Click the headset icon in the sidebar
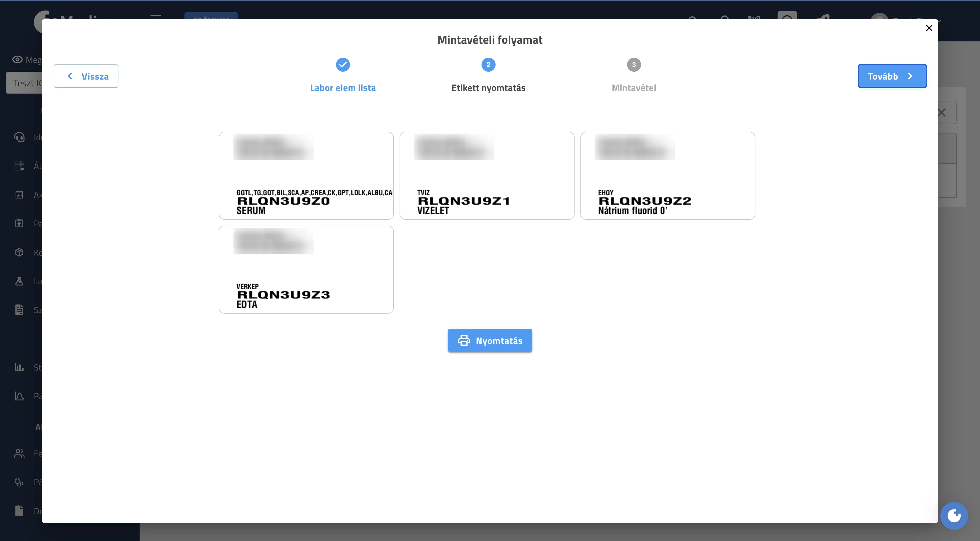This screenshot has height=541, width=980. (20, 137)
